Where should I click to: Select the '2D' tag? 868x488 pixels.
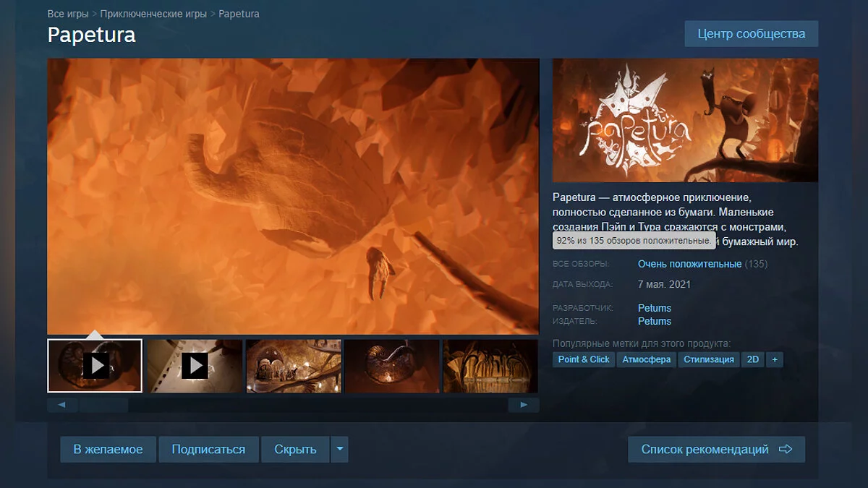[x=753, y=359]
